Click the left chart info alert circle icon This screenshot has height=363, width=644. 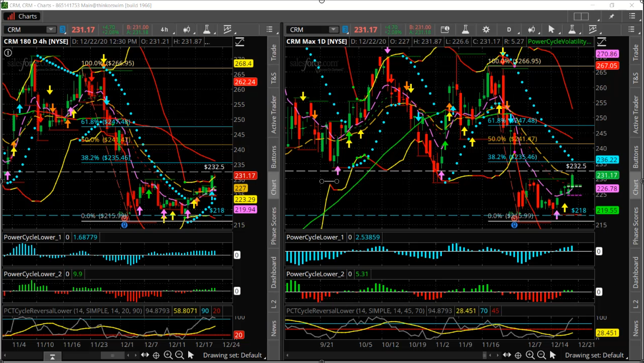(x=8, y=52)
